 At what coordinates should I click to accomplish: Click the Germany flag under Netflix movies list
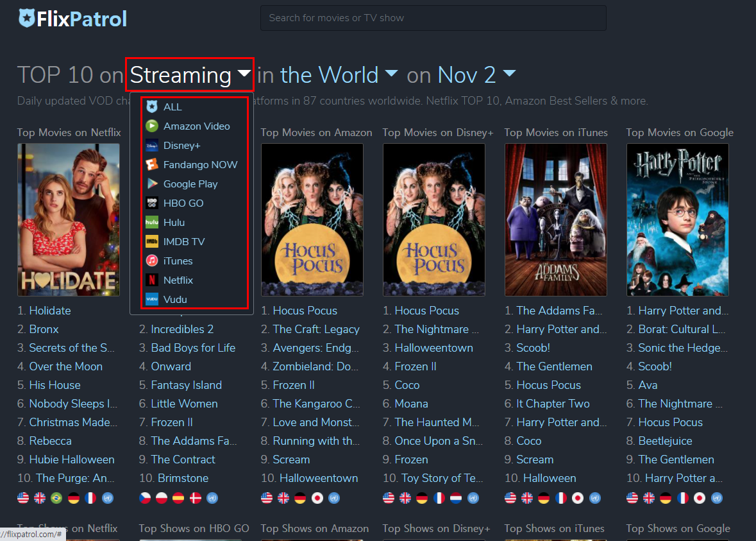pos(74,498)
